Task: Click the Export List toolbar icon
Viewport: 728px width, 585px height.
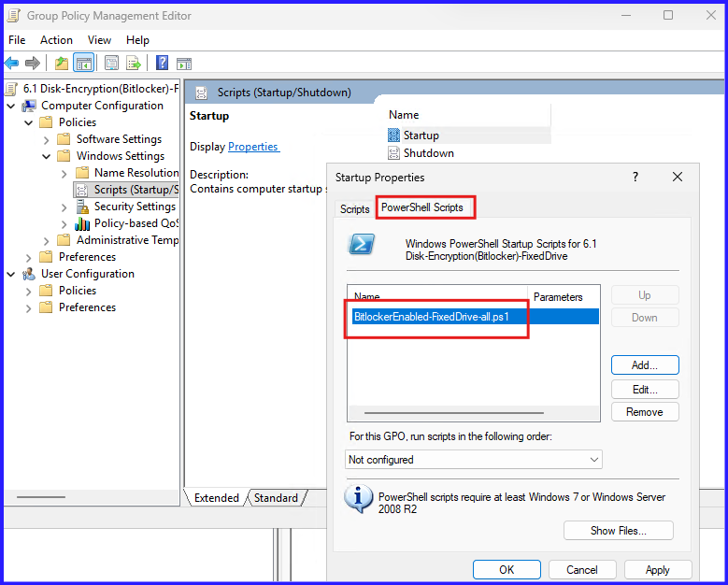Action: tap(134, 64)
